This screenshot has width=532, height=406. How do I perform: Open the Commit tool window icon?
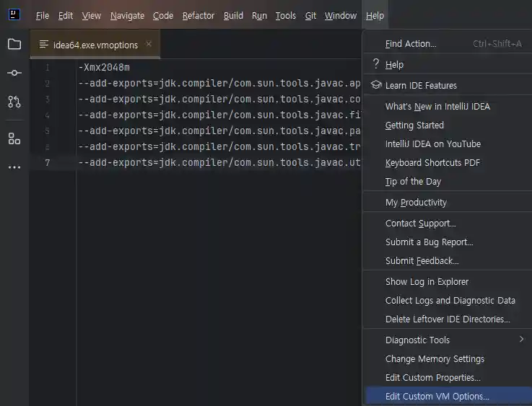(14, 73)
